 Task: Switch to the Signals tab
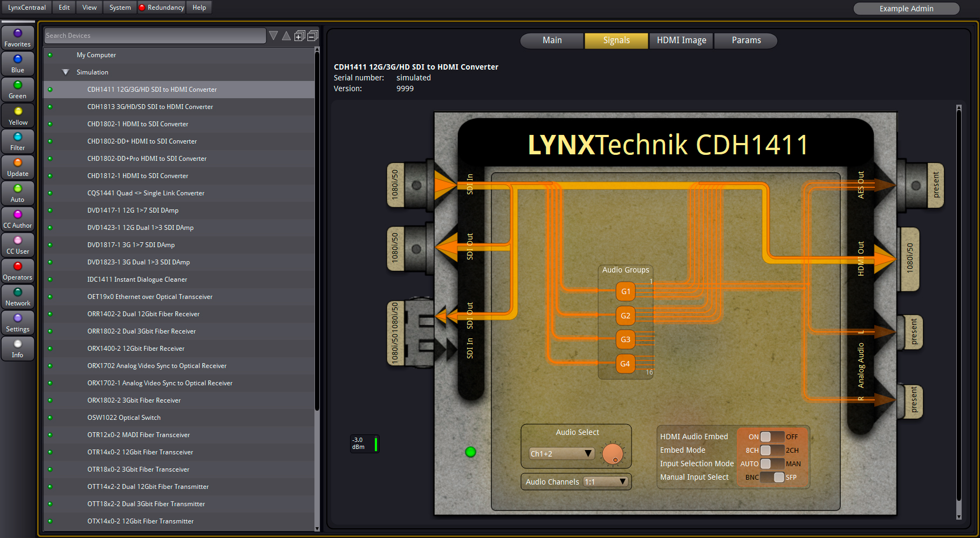pos(616,40)
